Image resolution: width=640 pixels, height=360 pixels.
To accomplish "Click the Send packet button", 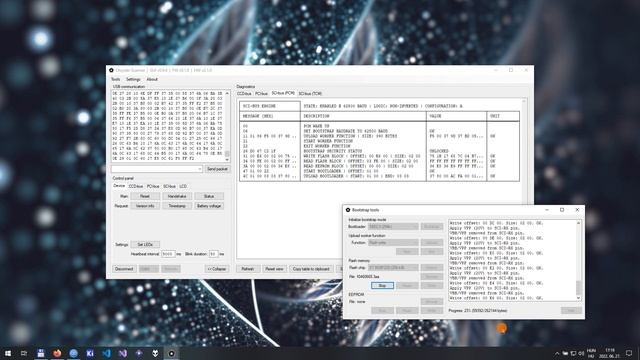I will [217, 169].
